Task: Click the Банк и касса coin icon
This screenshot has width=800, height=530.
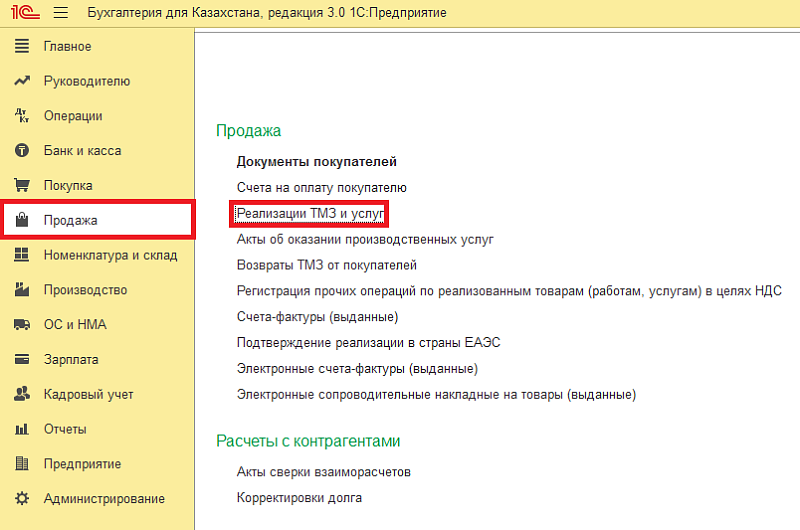Action: point(22,151)
